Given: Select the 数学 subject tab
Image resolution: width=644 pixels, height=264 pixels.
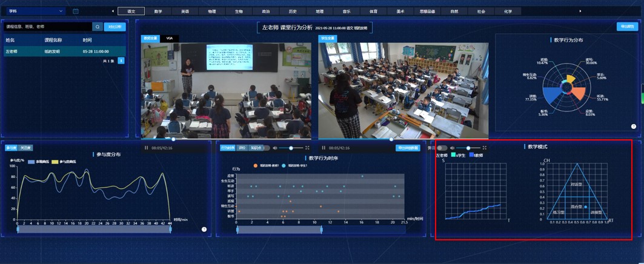Looking at the screenshot, I should tap(158, 11).
